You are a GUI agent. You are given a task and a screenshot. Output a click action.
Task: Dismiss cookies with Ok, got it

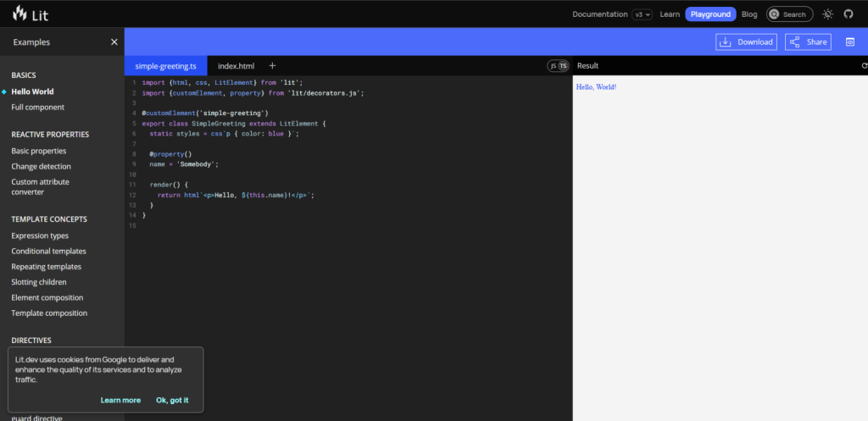tap(172, 400)
